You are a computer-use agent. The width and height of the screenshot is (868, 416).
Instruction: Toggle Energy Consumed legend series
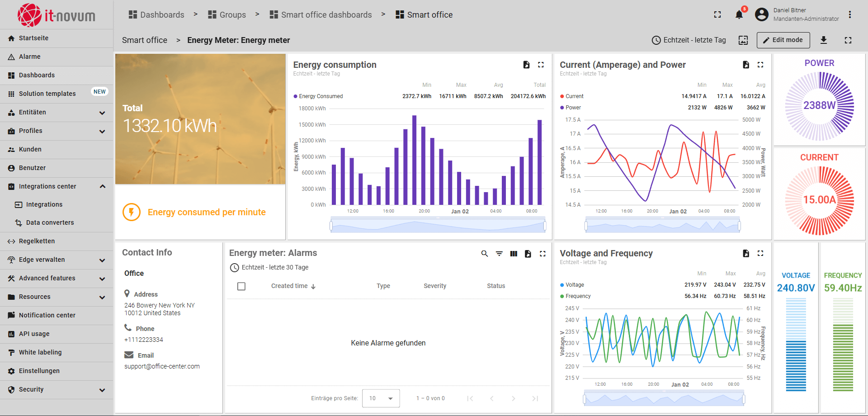click(x=320, y=96)
